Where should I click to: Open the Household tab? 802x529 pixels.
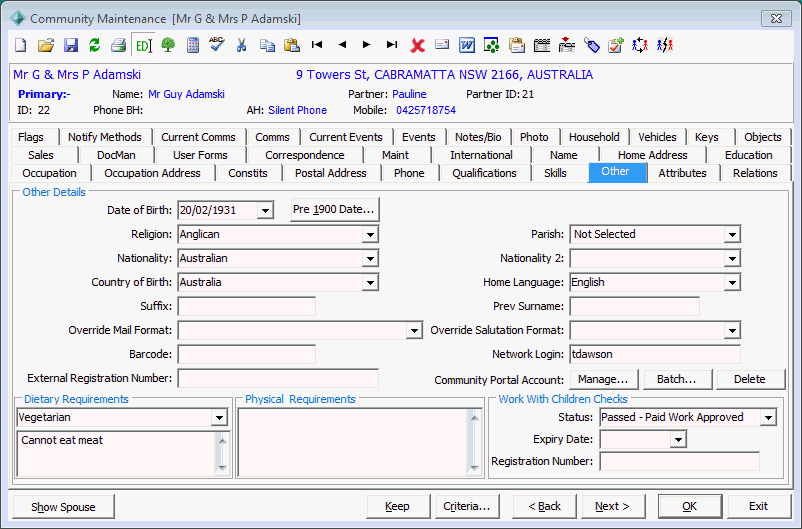594,137
